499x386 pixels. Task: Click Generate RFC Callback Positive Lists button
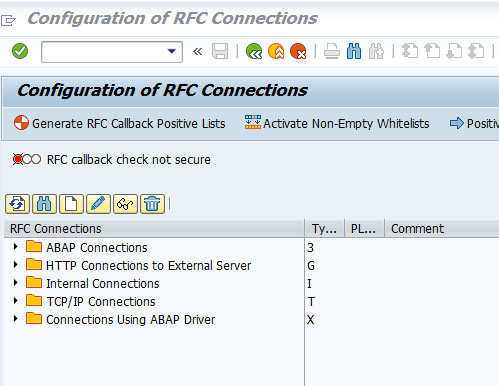tap(120, 123)
